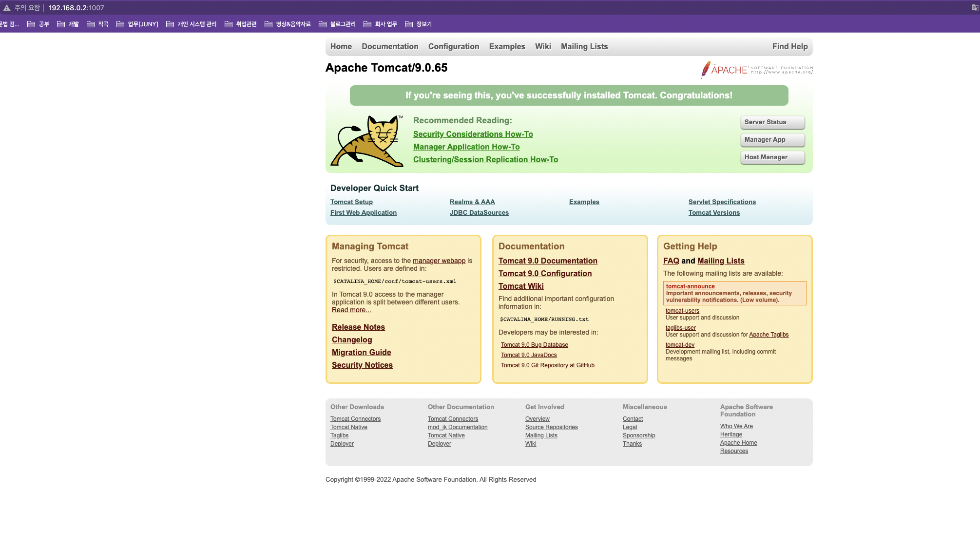Go to Find Help in nav
The height and width of the screenshot is (546, 980).
pyautogui.click(x=789, y=46)
